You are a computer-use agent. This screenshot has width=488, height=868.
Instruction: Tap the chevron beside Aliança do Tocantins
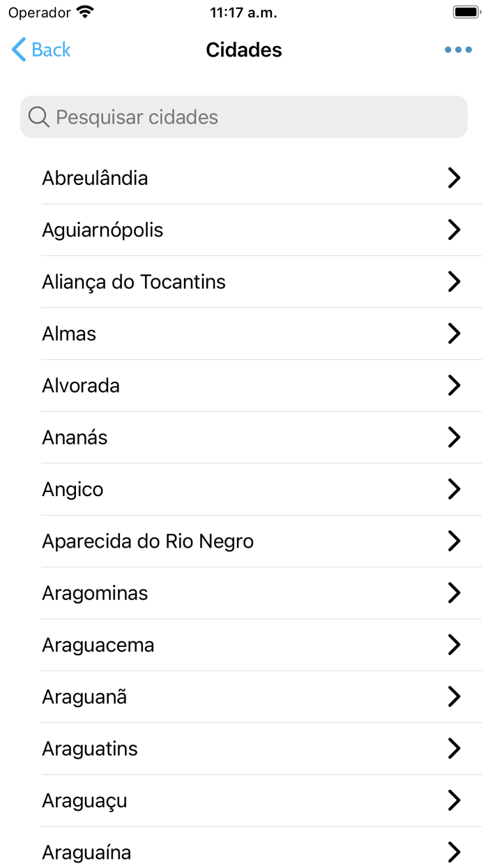click(x=455, y=282)
